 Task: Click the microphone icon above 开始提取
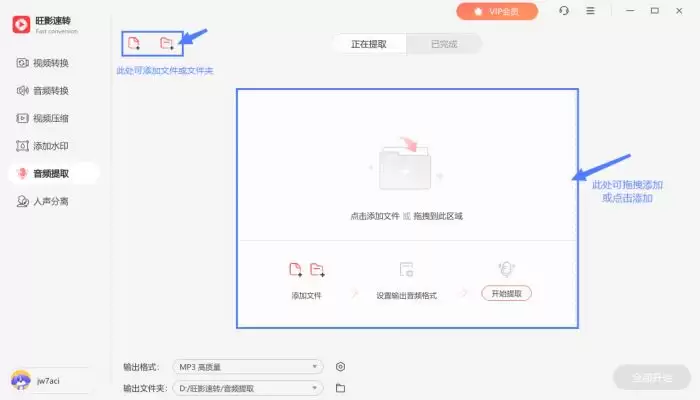[506, 269]
